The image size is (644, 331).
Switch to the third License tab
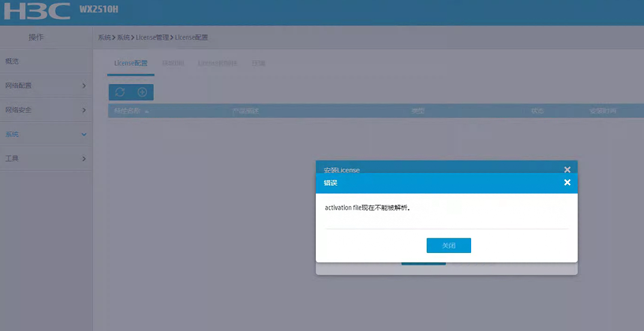[218, 63]
